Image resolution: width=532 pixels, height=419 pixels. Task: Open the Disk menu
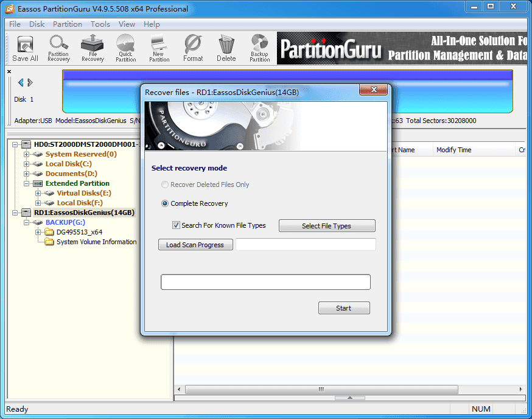click(37, 24)
